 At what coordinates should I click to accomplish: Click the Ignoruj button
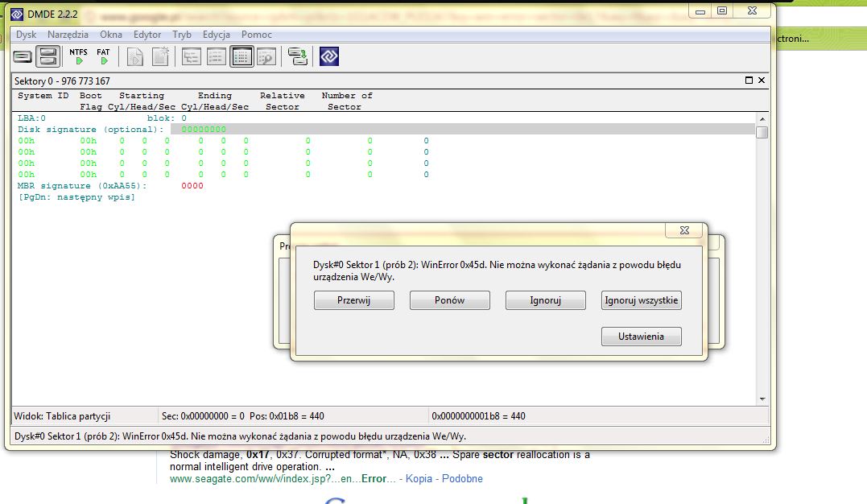pyautogui.click(x=545, y=300)
